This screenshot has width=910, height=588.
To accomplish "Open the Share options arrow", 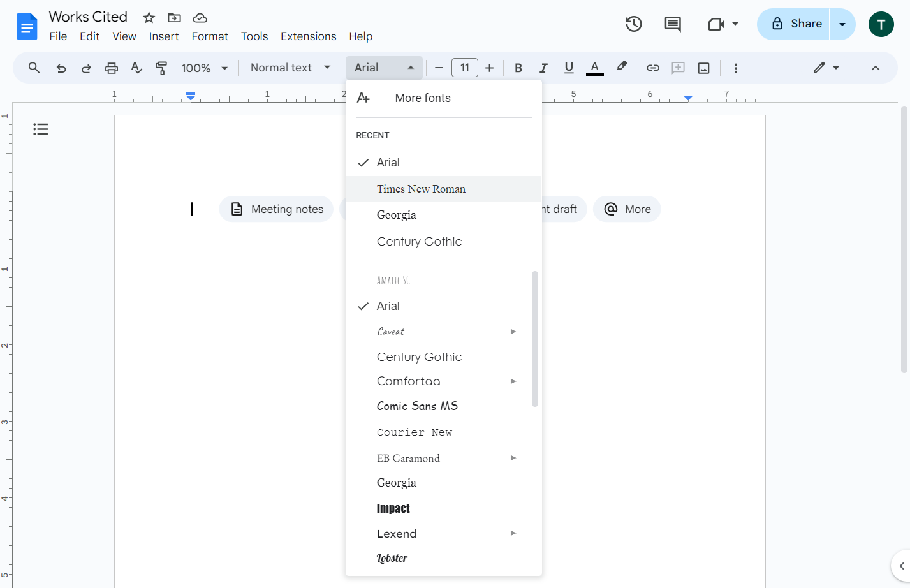I will 842,24.
